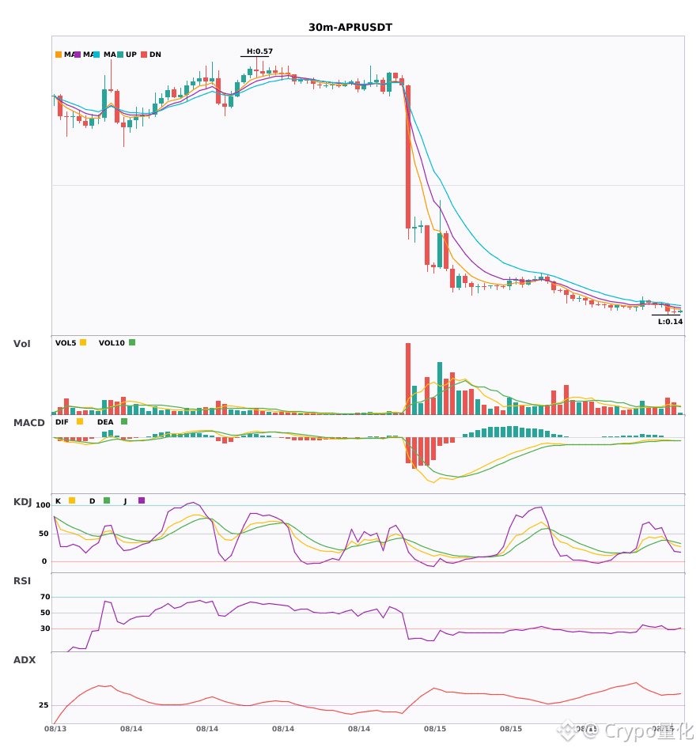The height and width of the screenshot is (751, 700).
Task: Click the VOL10 legend text
Action: click(112, 343)
